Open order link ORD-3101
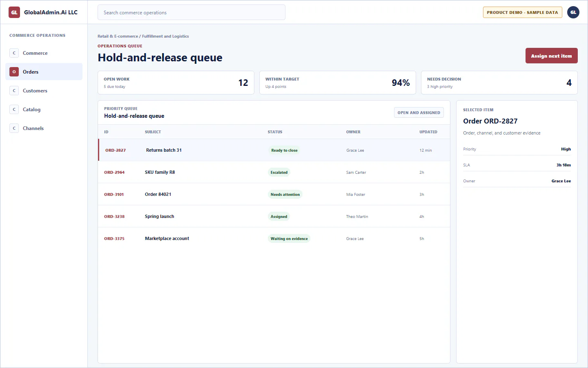This screenshot has height=368, width=588. (114, 195)
